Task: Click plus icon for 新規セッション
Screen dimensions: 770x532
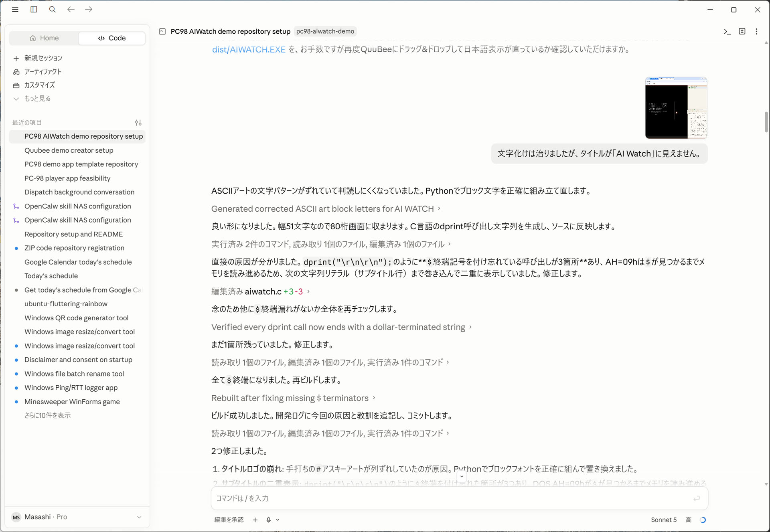Action: tap(16, 59)
